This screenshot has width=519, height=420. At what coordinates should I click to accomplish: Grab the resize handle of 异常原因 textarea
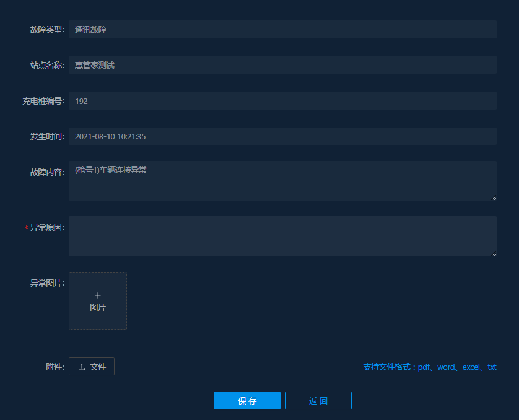tap(494, 253)
